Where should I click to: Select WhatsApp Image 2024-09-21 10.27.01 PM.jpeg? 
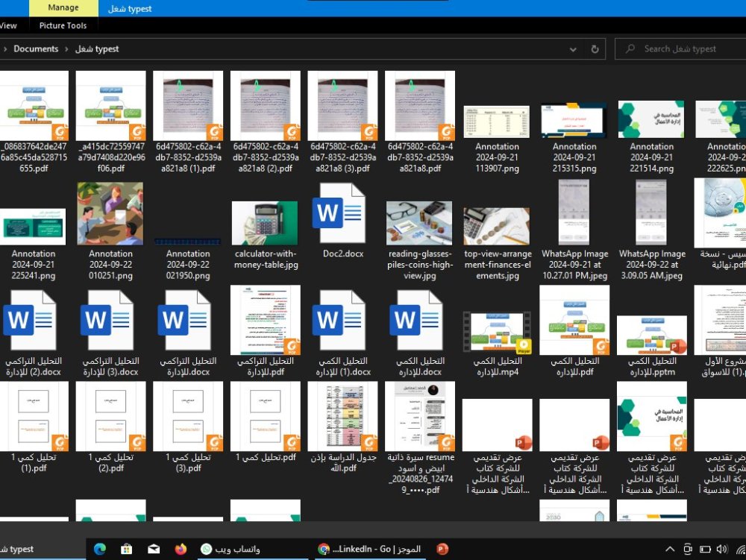coord(574,230)
